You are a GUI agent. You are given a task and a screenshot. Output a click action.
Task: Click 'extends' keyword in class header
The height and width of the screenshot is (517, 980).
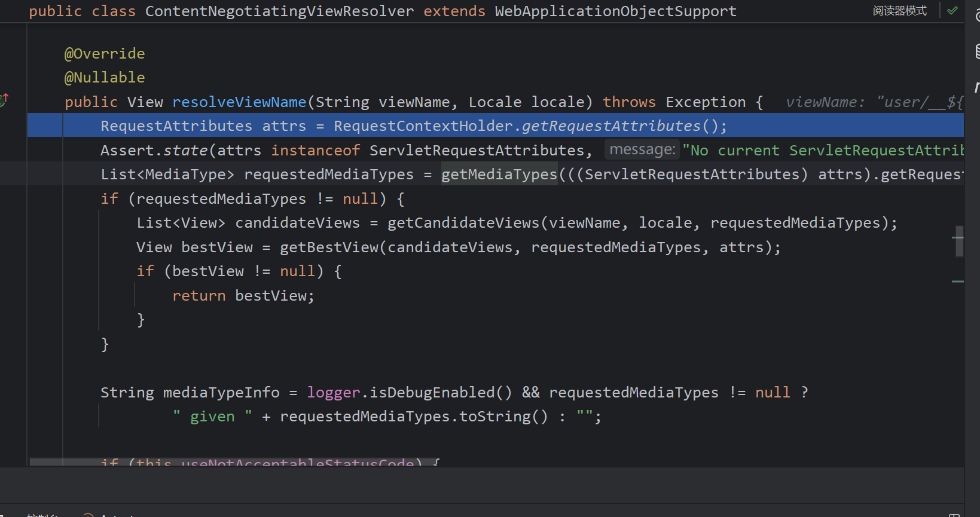(454, 11)
